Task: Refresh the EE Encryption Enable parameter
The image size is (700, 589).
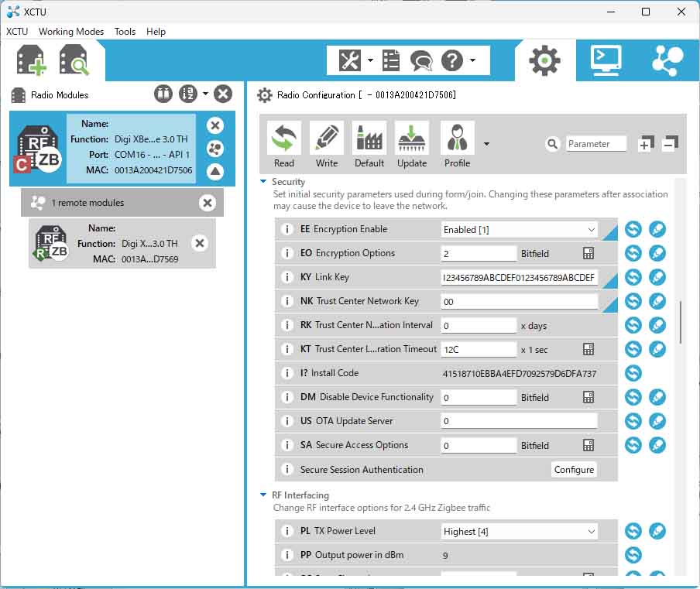Action: click(x=633, y=230)
